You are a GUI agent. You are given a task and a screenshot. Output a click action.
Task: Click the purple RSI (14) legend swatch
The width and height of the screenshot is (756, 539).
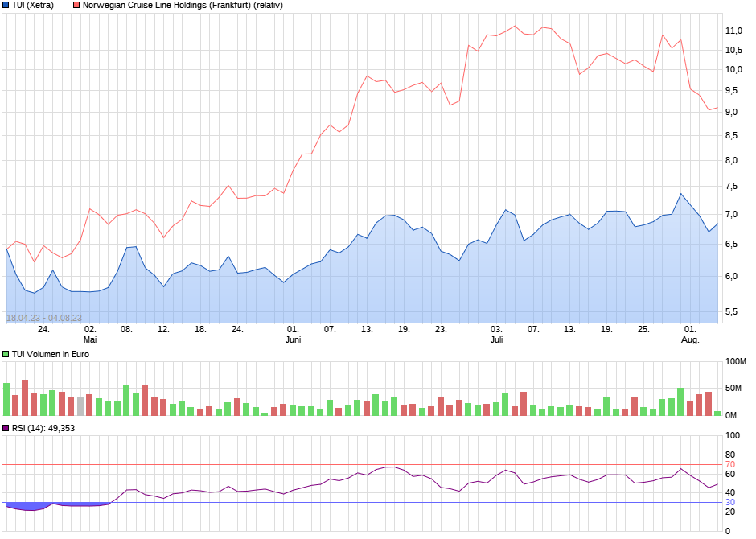click(6, 428)
